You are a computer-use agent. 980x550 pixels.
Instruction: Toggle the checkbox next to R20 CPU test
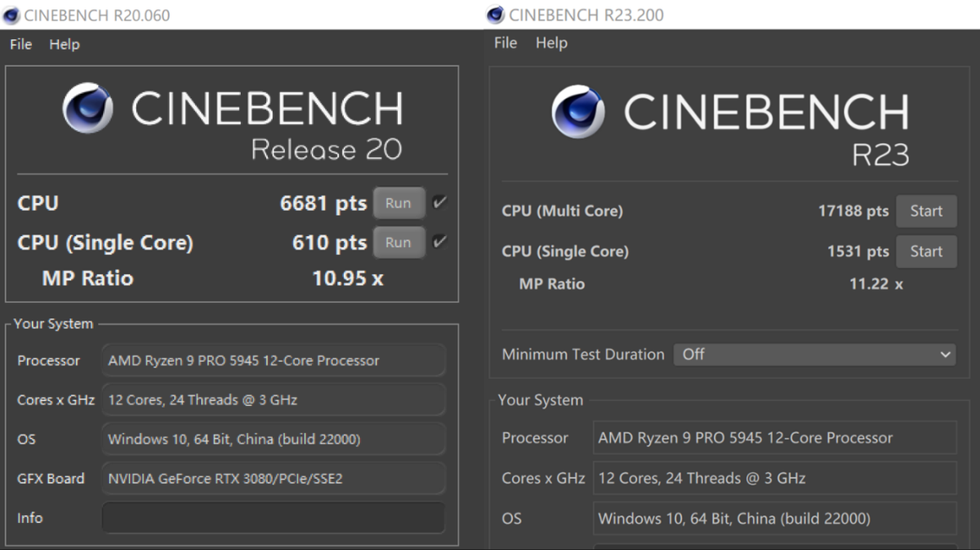tap(439, 203)
